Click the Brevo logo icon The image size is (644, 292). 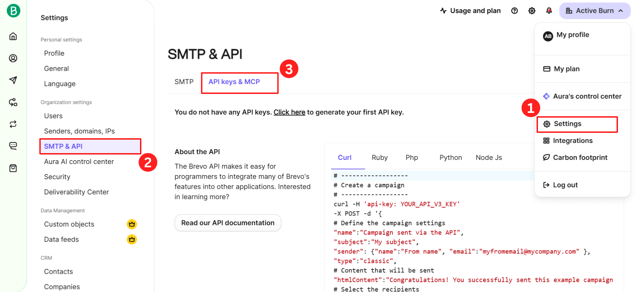pos(14,11)
